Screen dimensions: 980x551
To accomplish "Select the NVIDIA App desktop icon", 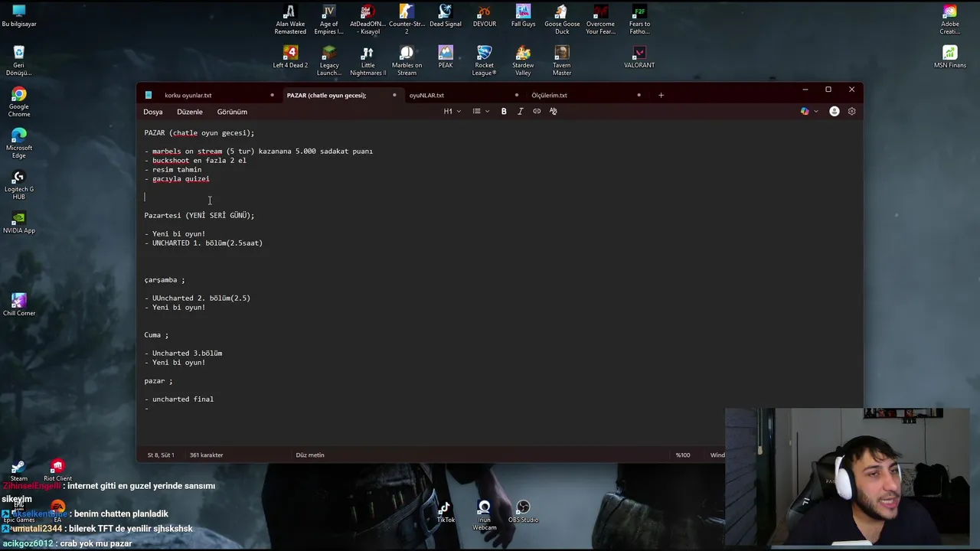I will 19,223.
